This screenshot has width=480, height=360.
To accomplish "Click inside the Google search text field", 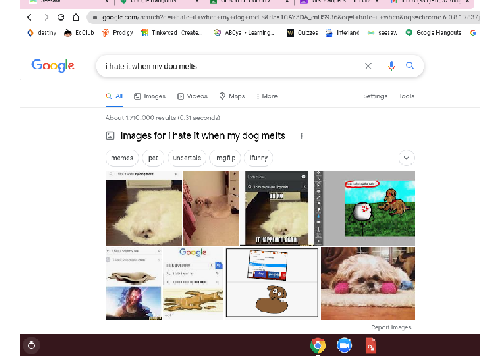I will click(x=230, y=66).
